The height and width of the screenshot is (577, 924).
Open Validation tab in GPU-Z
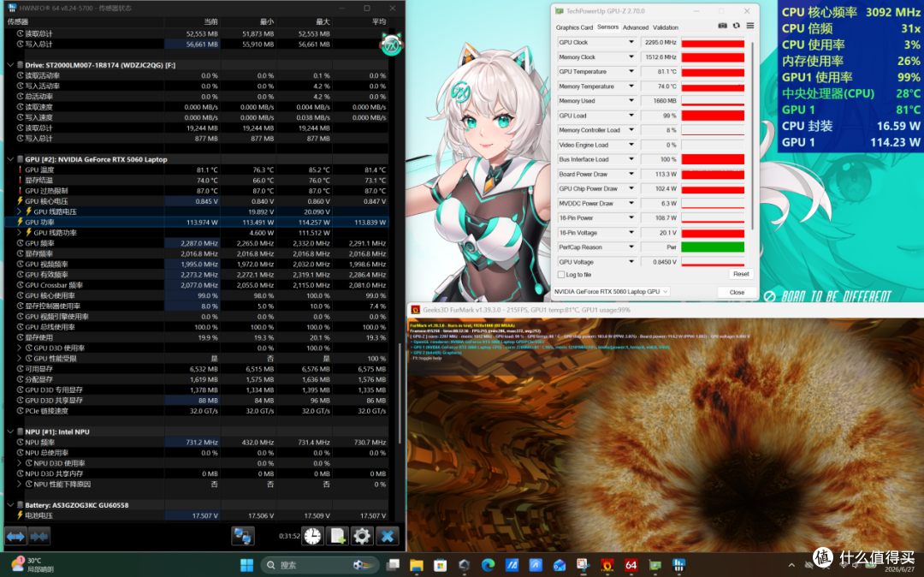point(666,27)
